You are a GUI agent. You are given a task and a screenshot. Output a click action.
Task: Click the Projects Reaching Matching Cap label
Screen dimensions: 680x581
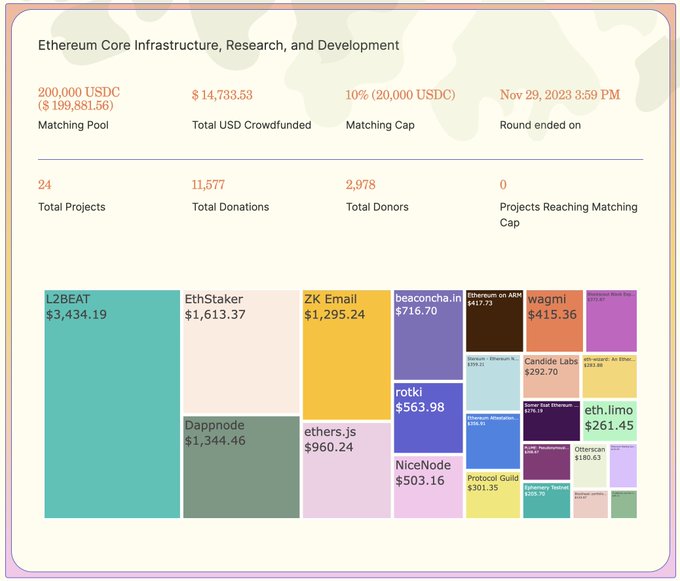[569, 215]
